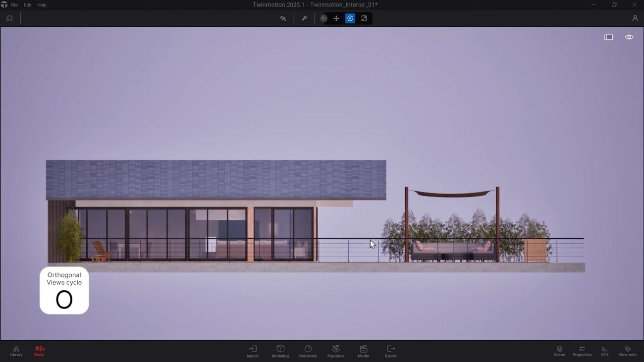Open the Export tab
The width and height of the screenshot is (644, 362).
click(391, 351)
